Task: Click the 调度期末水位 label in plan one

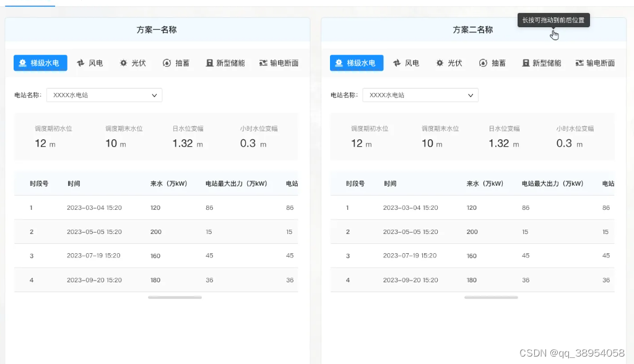Action: tap(124, 129)
